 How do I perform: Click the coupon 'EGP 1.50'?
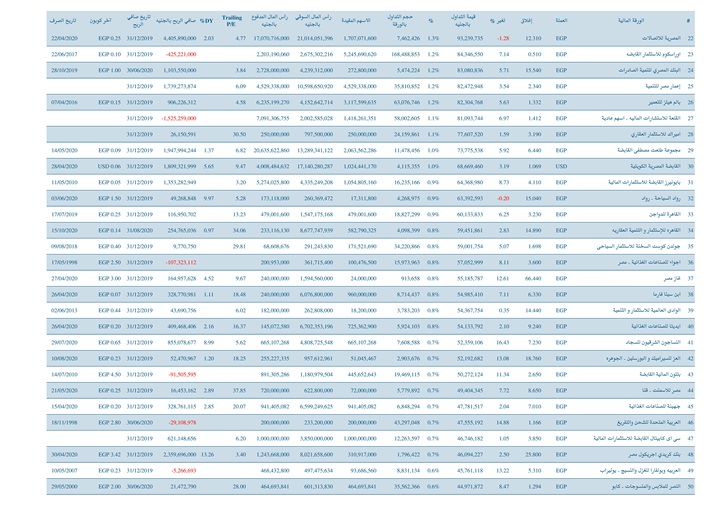(x=109, y=198)
